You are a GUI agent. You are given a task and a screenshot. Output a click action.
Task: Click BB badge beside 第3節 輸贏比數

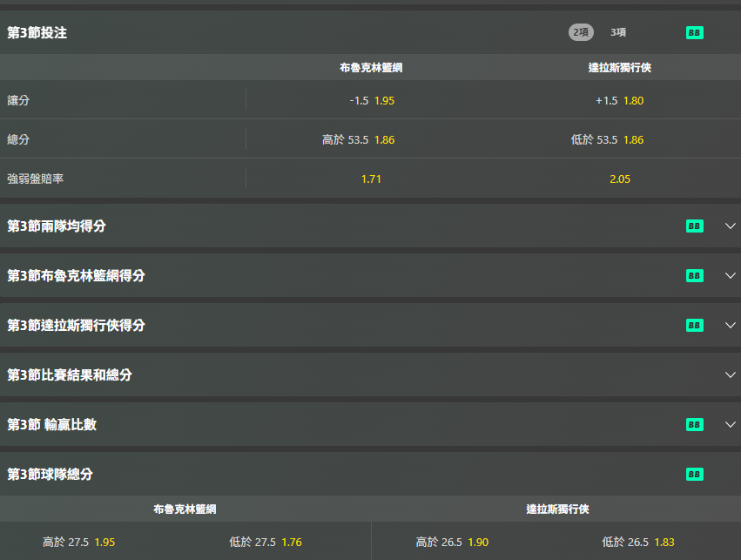pyautogui.click(x=694, y=425)
